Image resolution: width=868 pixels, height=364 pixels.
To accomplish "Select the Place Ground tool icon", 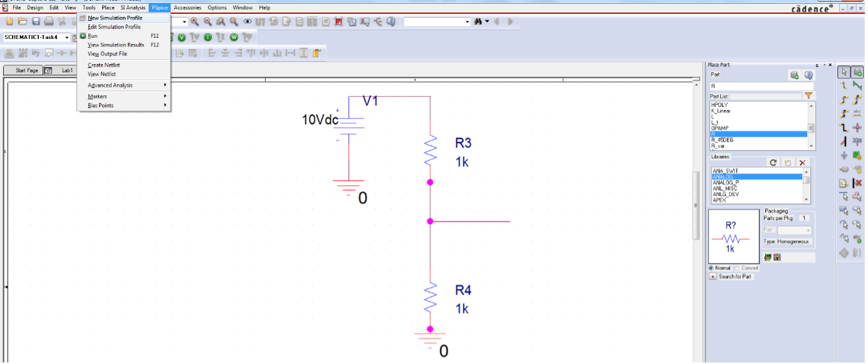I will click(844, 156).
